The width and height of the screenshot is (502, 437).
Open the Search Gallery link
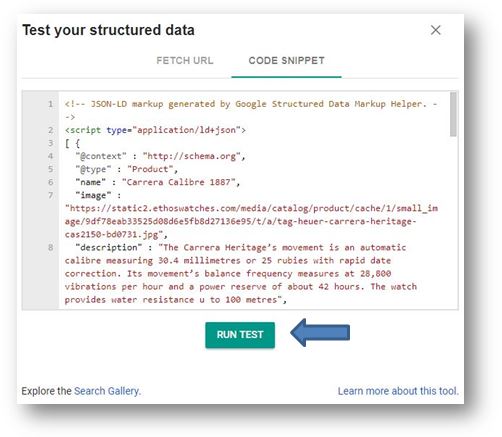(x=107, y=391)
